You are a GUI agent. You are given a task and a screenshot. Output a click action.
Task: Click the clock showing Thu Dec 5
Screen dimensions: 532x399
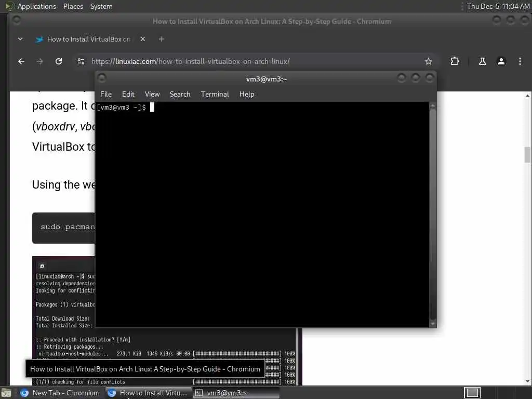tap(498, 6)
